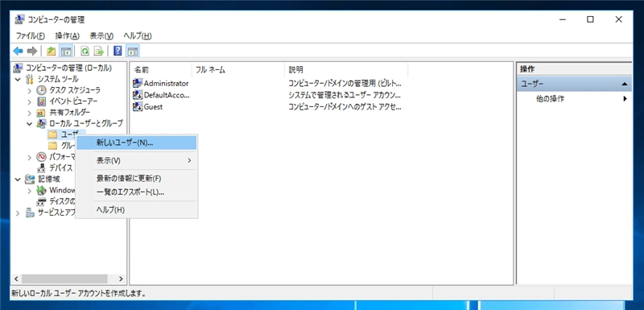Expand the サービスとアプリケーション node

18,213
